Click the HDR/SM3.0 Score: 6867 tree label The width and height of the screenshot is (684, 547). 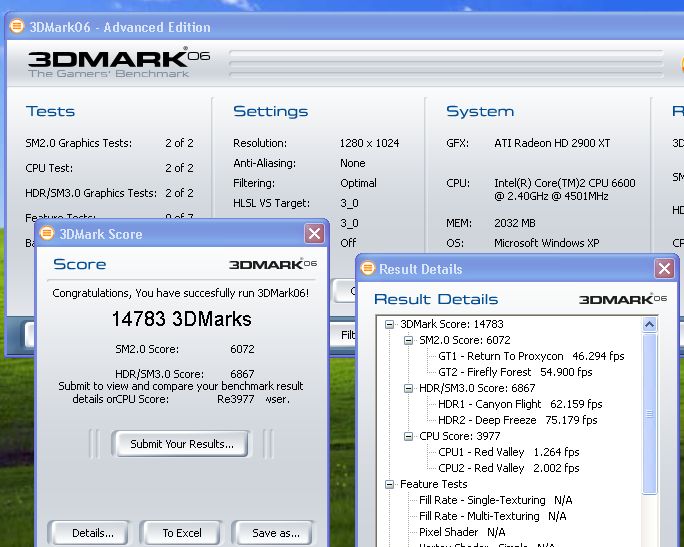coord(477,388)
